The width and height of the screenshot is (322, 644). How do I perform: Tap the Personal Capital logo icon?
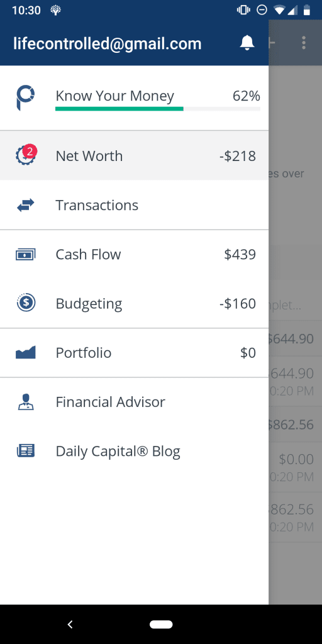coord(25,97)
